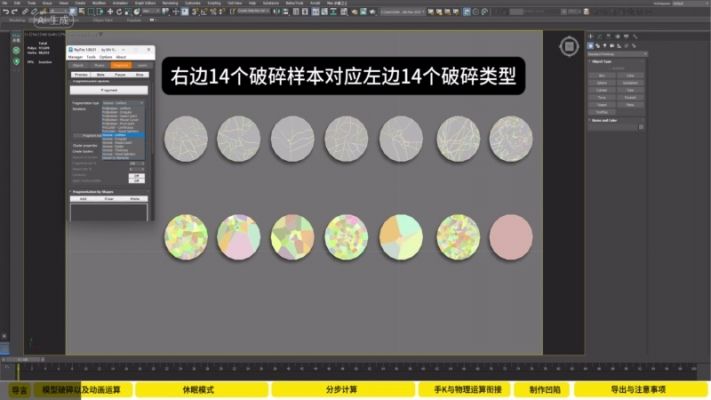Image resolution: width=711 pixels, height=400 pixels.
Task: Toggle the Angle Snap button
Action: click(x=204, y=12)
